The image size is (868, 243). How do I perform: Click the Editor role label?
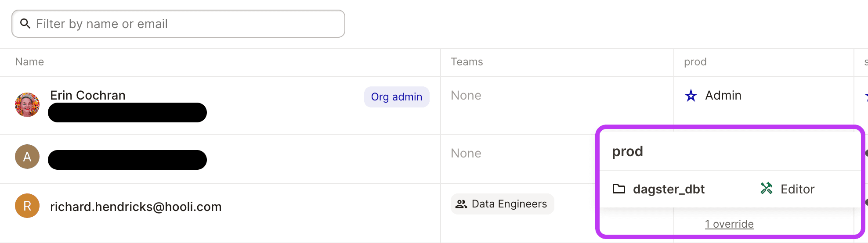coord(797,189)
